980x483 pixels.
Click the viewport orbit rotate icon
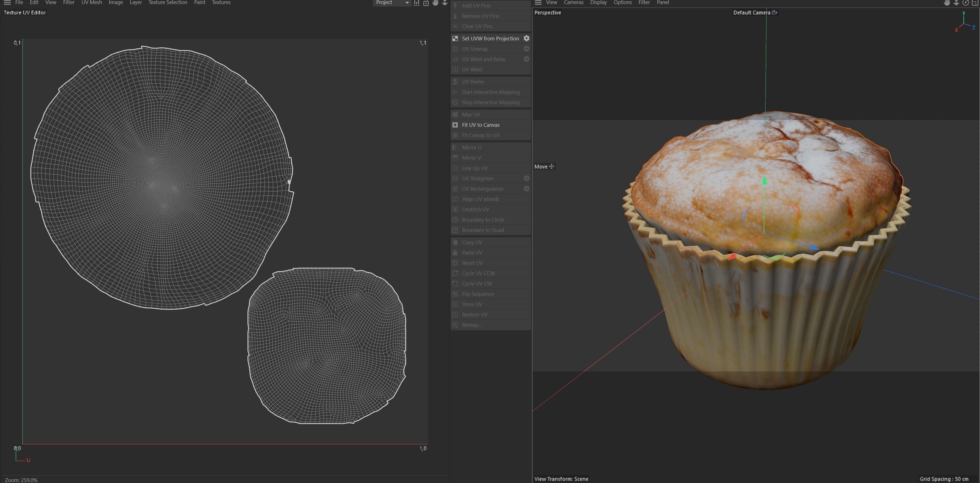point(966,3)
